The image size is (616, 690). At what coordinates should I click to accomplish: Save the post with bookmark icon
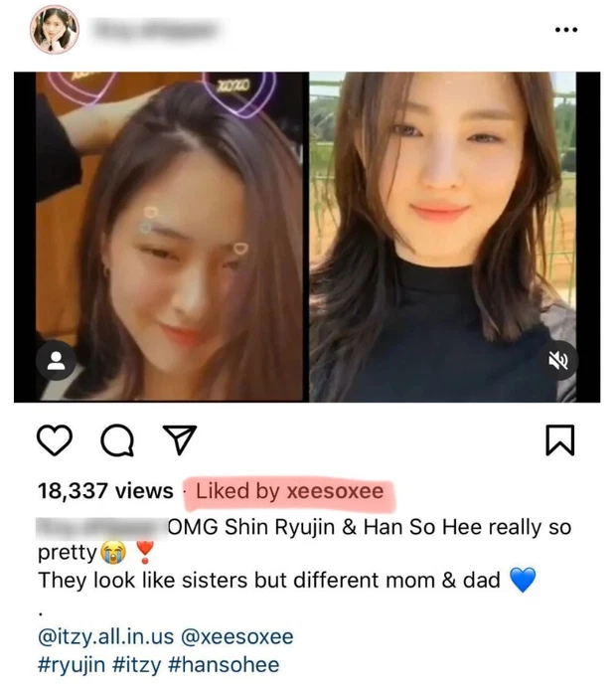coord(559,440)
